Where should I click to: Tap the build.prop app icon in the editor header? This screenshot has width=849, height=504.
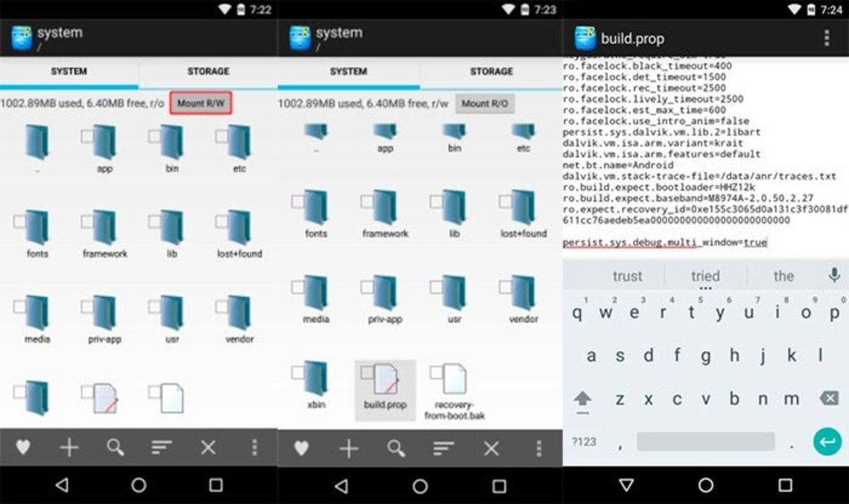point(585,38)
